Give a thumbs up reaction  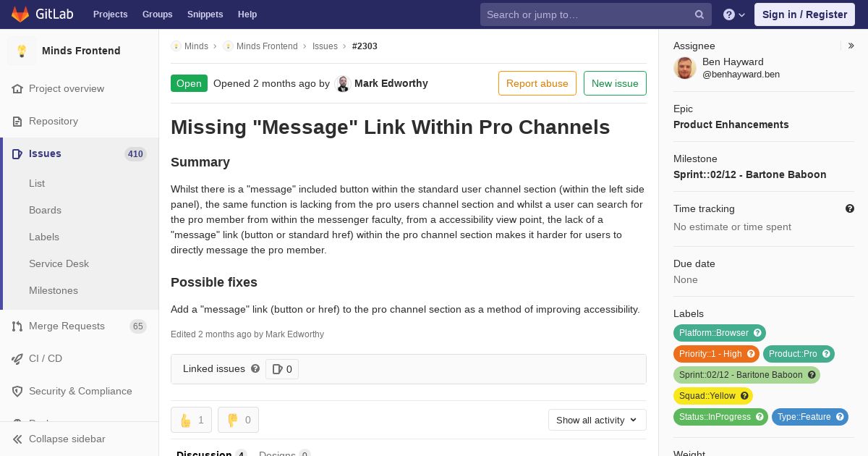tap(191, 420)
